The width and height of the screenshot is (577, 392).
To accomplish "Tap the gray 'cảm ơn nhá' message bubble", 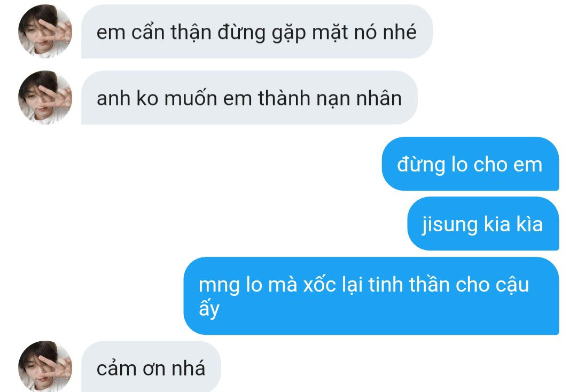I will [x=151, y=366].
